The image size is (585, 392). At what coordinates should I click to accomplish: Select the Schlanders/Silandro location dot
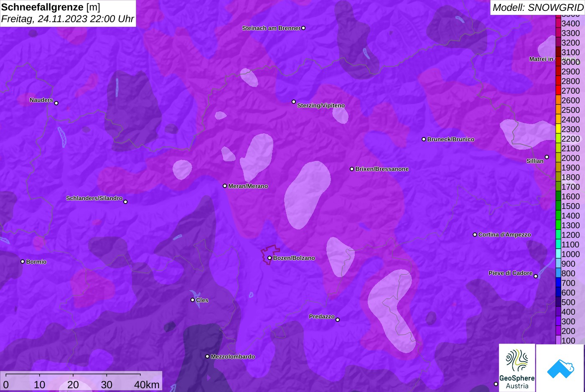pyautogui.click(x=125, y=202)
